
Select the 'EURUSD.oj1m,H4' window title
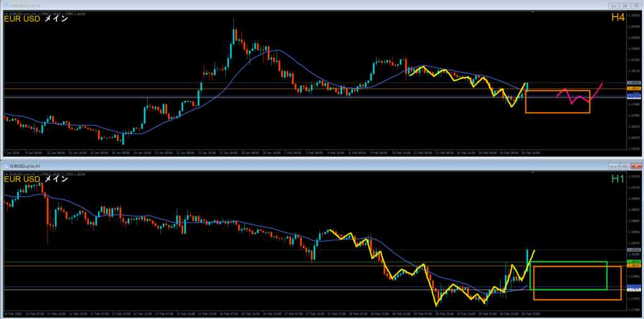click(x=25, y=5)
